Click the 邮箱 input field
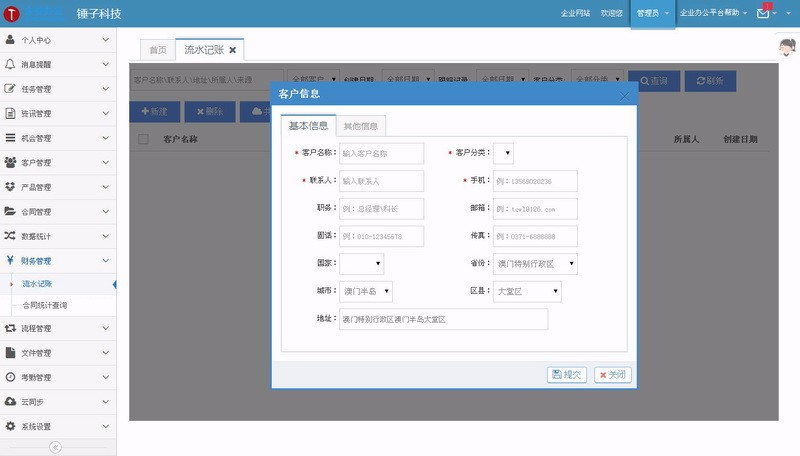Screen dimensions: 800x456 [x=535, y=209]
